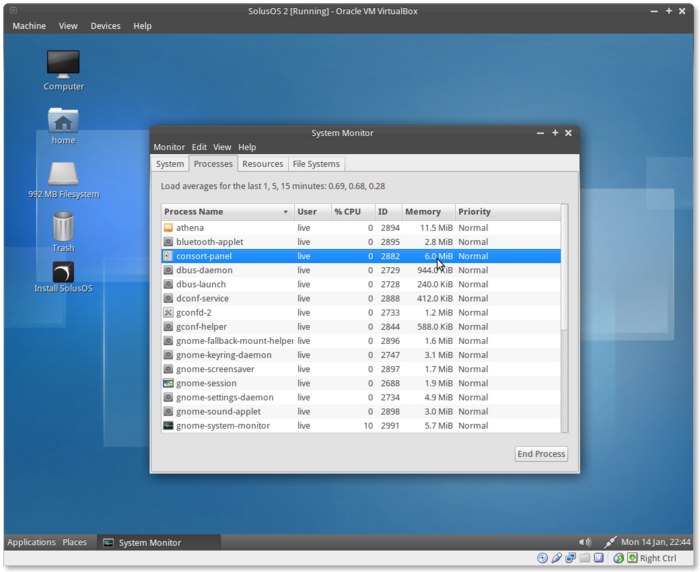
Task: Open System Monitor View menu
Action: click(x=222, y=147)
